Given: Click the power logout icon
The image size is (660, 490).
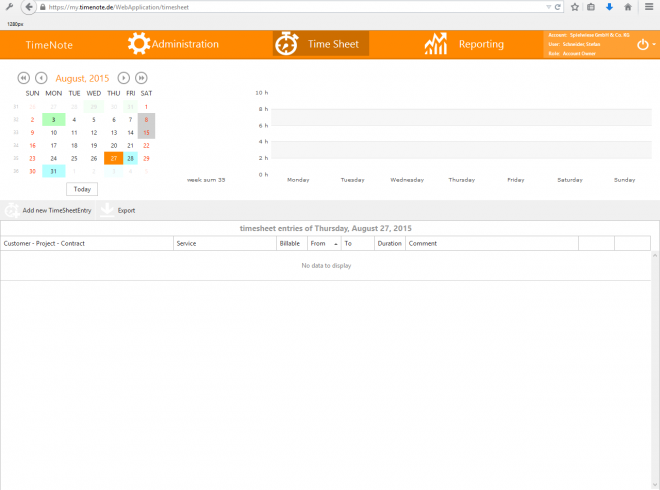Looking at the screenshot, I should coord(642,44).
